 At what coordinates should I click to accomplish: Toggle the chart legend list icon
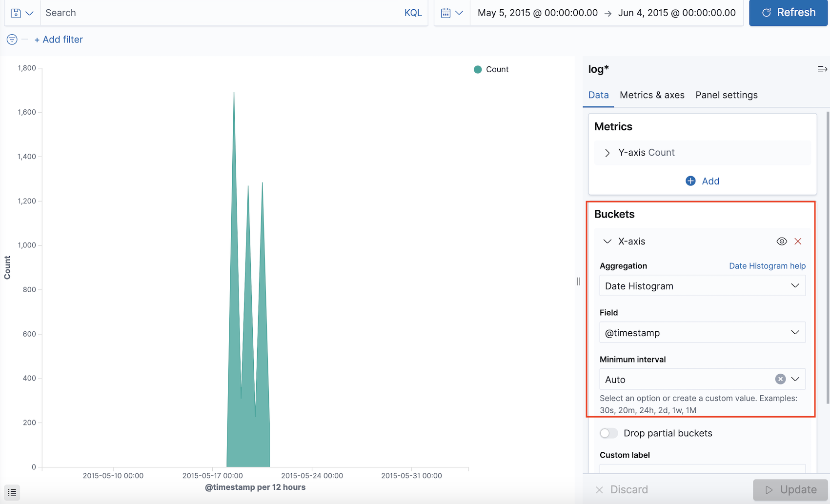click(x=12, y=493)
